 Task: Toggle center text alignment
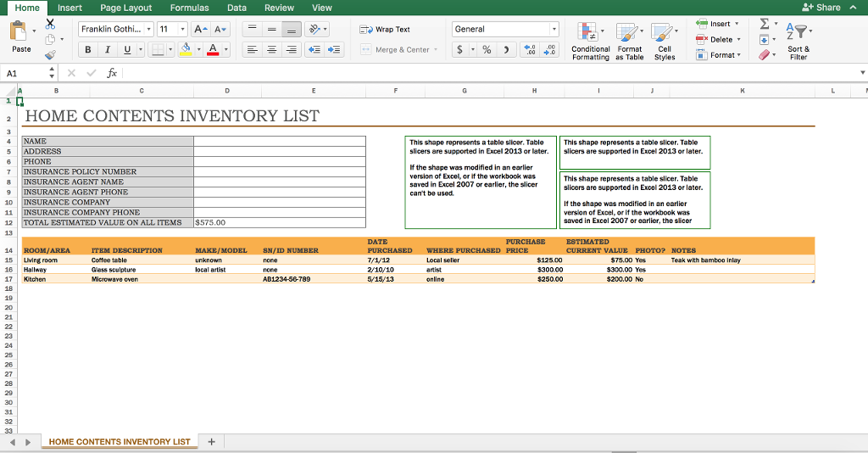pos(270,49)
